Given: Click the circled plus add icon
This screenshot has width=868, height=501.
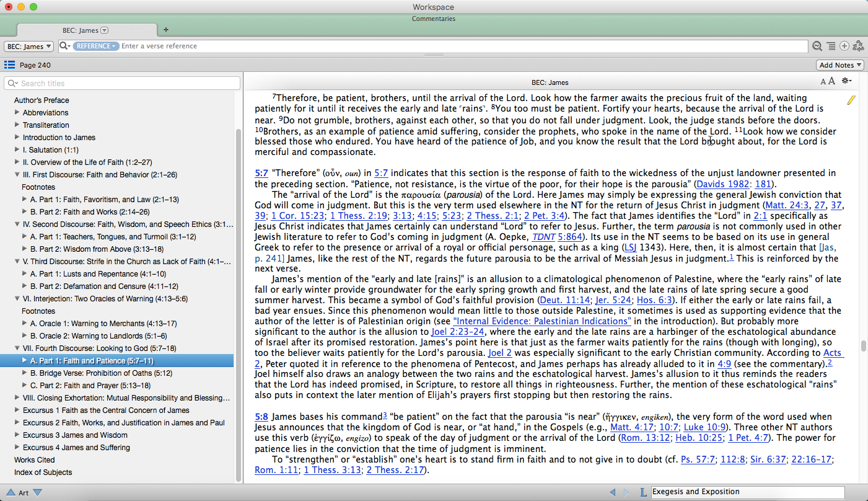Looking at the screenshot, I should click(x=844, y=47).
